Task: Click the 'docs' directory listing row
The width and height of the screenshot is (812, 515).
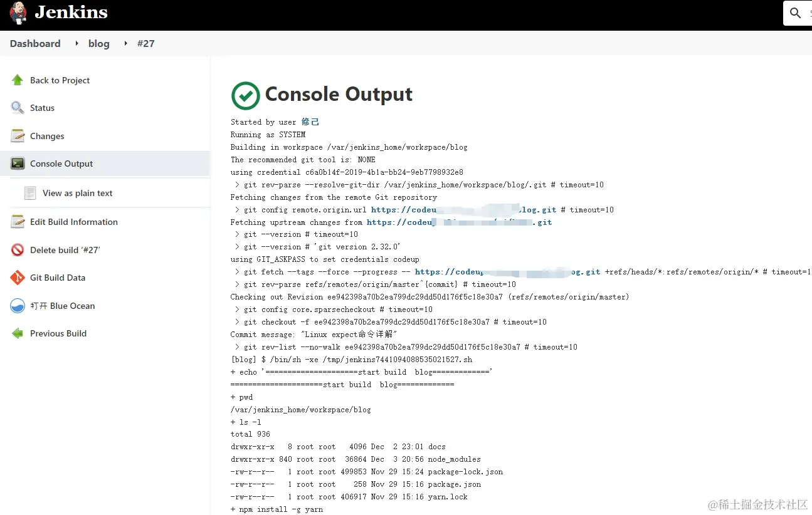Action: 338,447
